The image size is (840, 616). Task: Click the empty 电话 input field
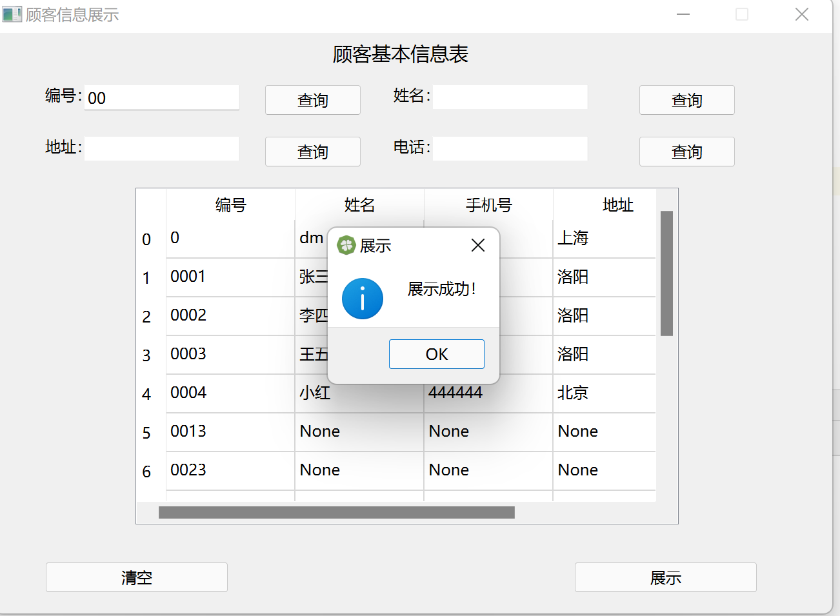510,148
